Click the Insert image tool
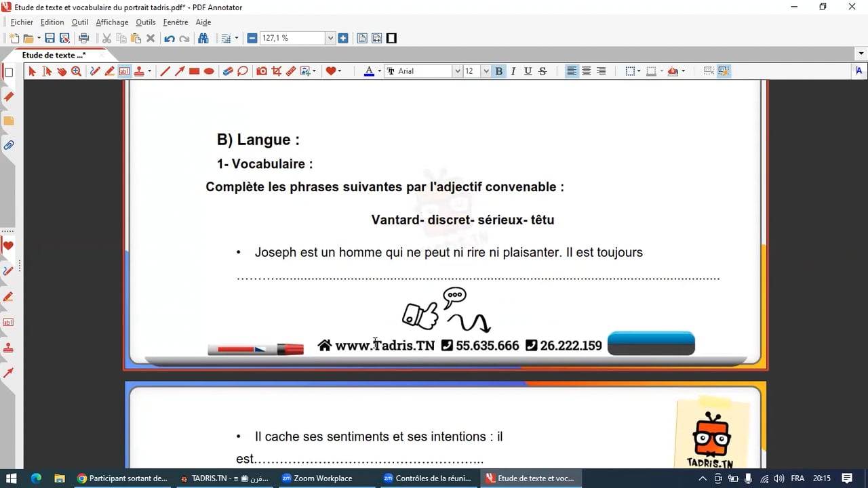The height and width of the screenshot is (488, 868). point(305,71)
